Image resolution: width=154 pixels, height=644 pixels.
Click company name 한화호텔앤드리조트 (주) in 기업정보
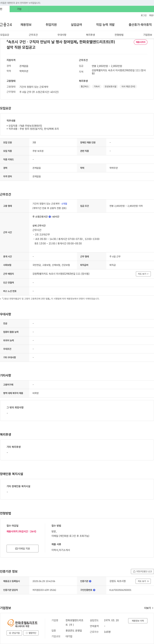click(x=74, y=623)
